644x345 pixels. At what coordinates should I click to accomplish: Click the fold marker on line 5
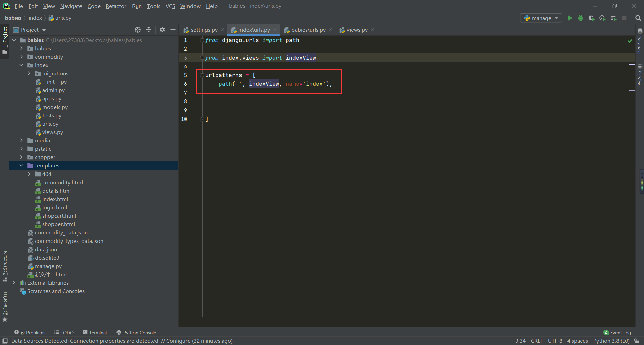point(202,75)
